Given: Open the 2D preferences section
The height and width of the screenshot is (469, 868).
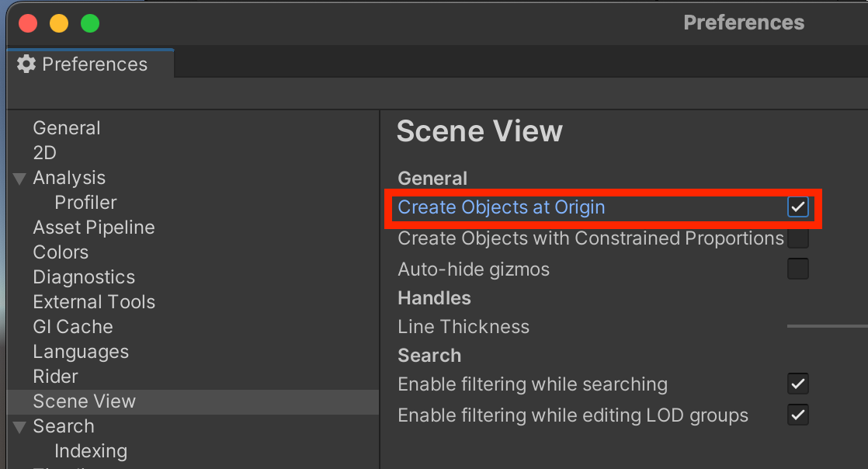Looking at the screenshot, I should click(x=44, y=152).
